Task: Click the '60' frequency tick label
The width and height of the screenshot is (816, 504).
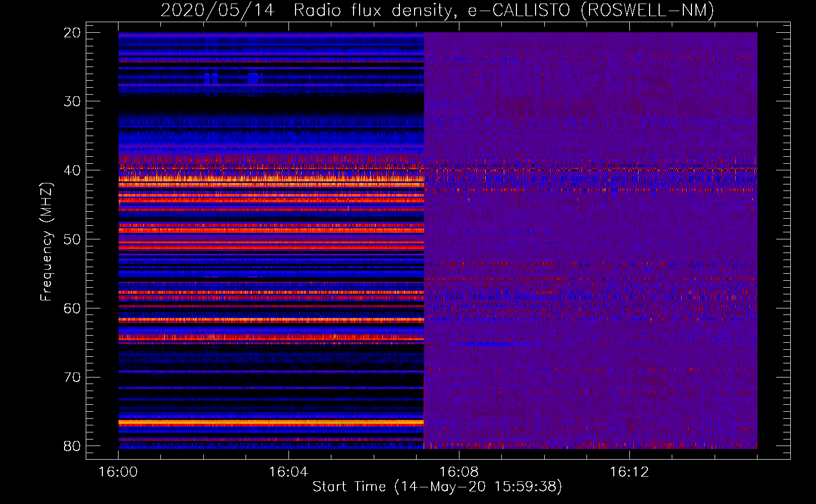Action: 72,308
